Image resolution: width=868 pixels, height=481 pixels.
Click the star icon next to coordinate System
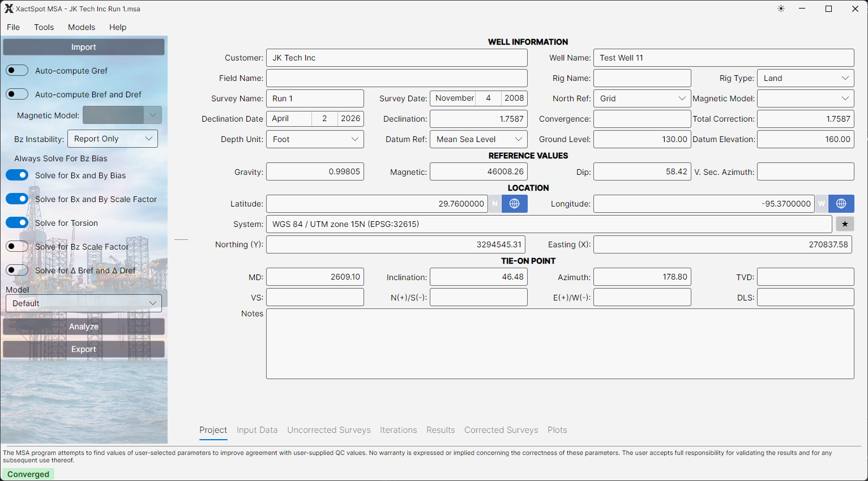(844, 224)
